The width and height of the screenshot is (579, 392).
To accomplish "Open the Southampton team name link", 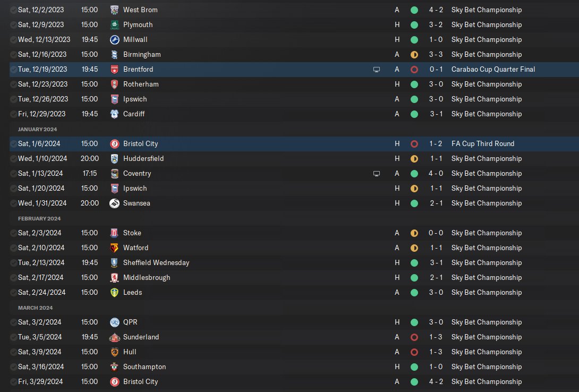I will 144,367.
